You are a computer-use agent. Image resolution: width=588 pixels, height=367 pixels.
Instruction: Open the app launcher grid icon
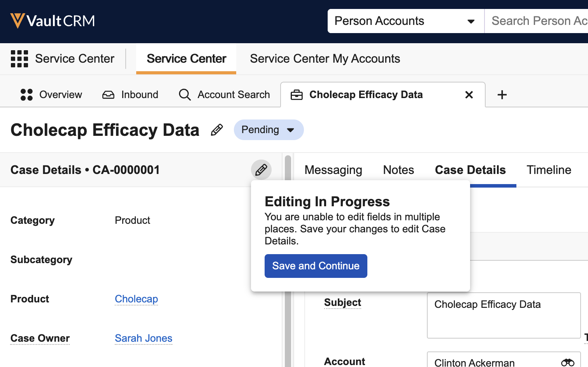coord(19,59)
